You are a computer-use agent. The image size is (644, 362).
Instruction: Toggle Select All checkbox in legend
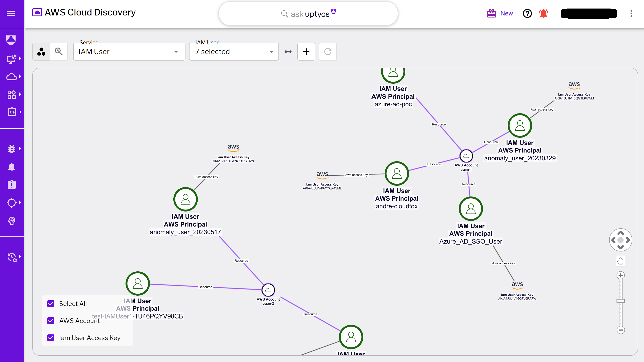click(x=51, y=304)
